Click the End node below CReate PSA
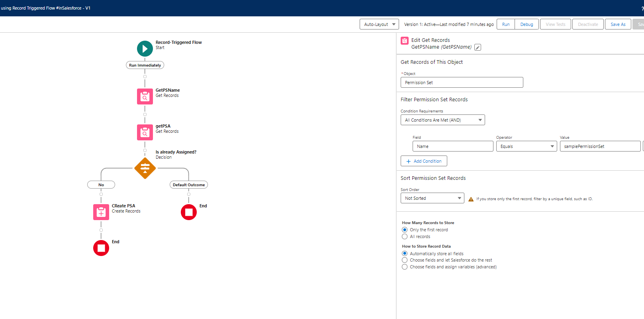 point(101,248)
